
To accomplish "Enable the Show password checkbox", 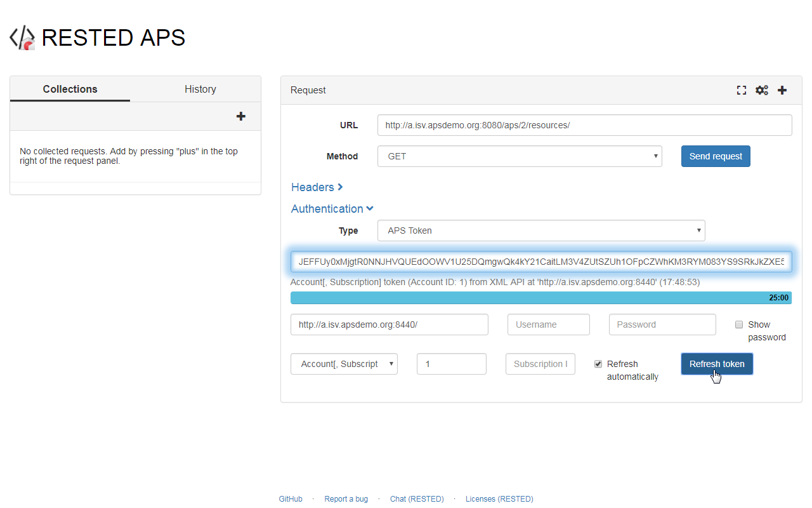I will [x=739, y=324].
